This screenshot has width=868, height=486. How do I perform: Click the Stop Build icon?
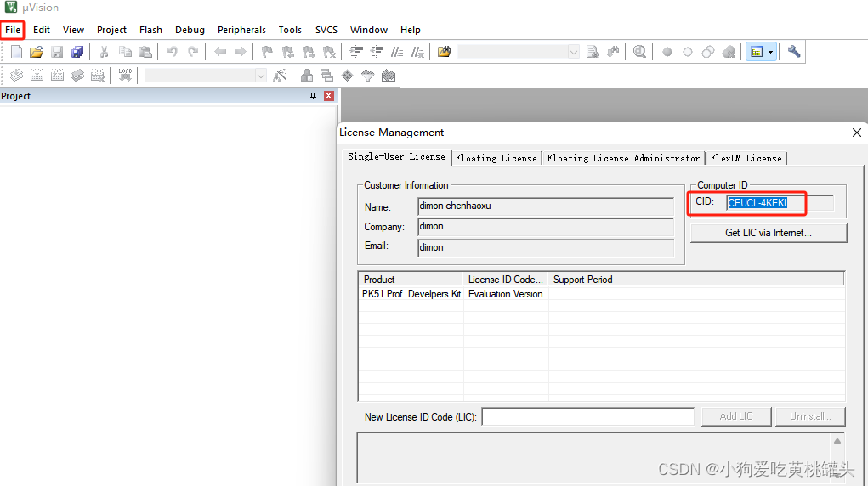click(x=98, y=76)
